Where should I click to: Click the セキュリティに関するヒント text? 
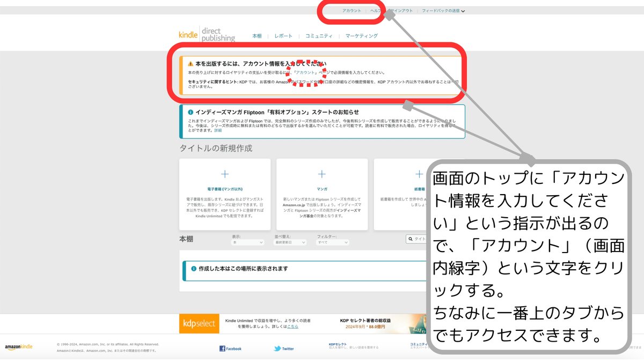[x=213, y=82]
